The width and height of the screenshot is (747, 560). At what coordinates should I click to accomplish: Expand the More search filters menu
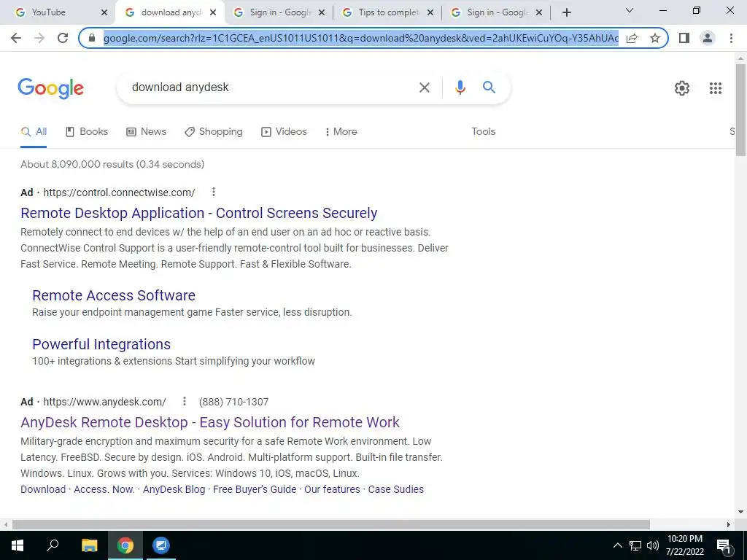341,132
